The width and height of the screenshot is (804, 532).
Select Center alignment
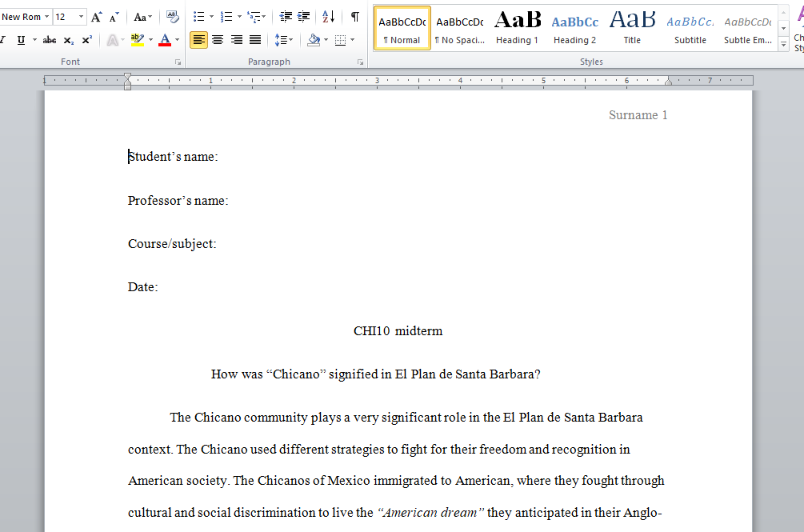(x=218, y=40)
